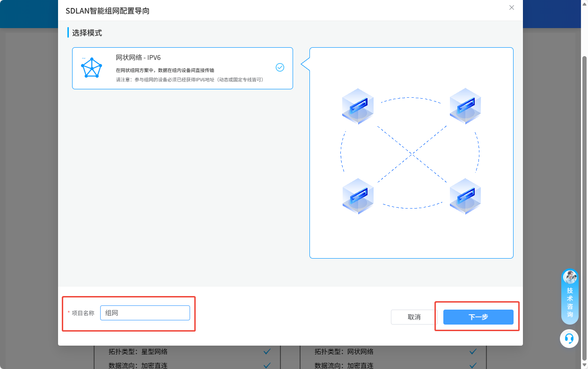Focus the 项目名称 input field

tap(145, 313)
